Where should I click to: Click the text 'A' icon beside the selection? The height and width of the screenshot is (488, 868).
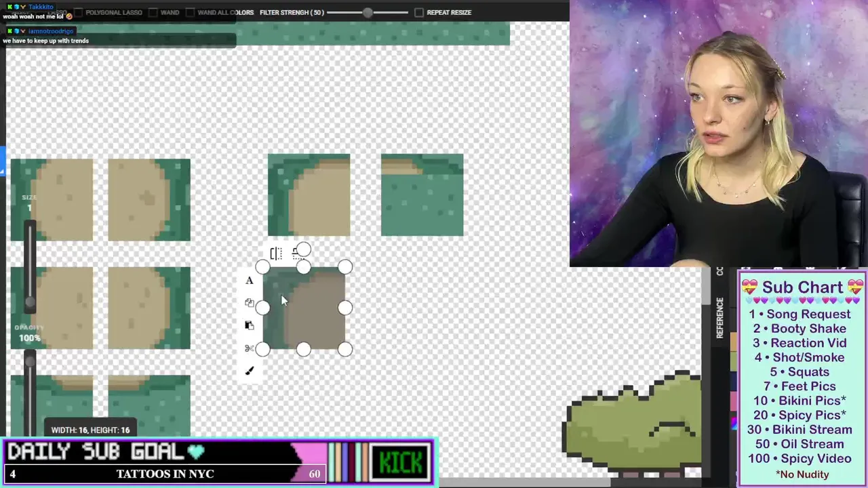point(250,281)
